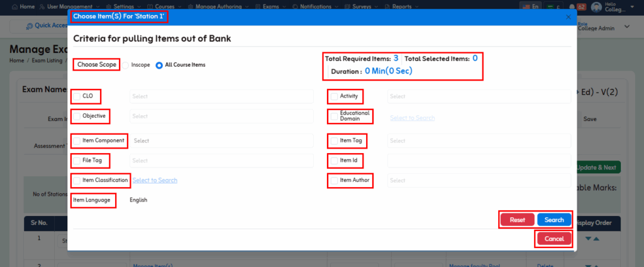Select the All Course Items radio button

pos(159,65)
